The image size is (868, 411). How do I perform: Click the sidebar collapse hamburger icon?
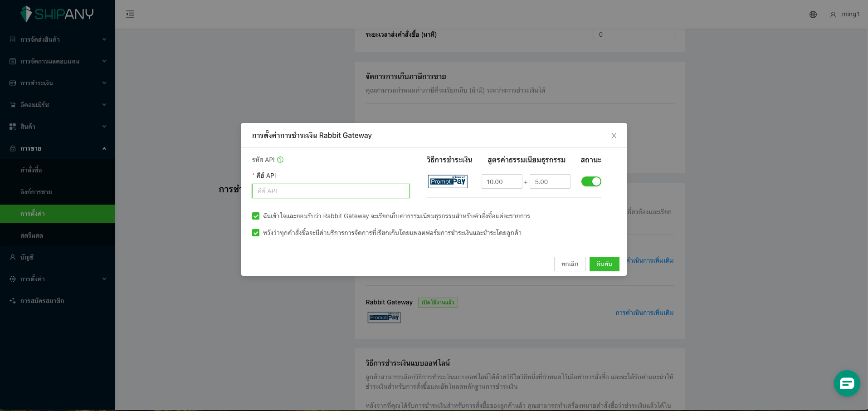click(130, 14)
